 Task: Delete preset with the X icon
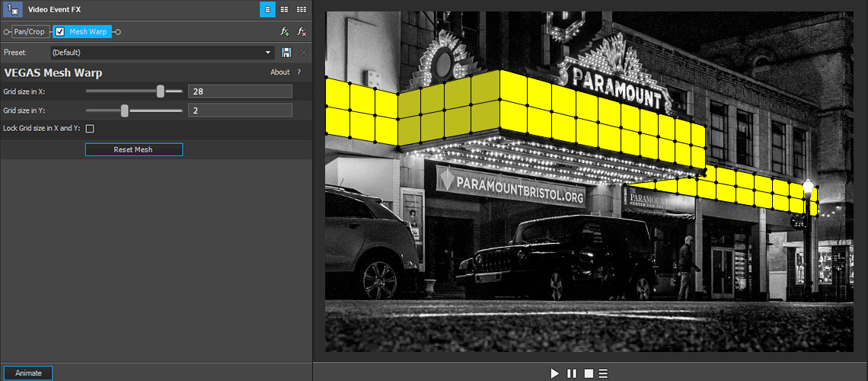click(x=303, y=53)
